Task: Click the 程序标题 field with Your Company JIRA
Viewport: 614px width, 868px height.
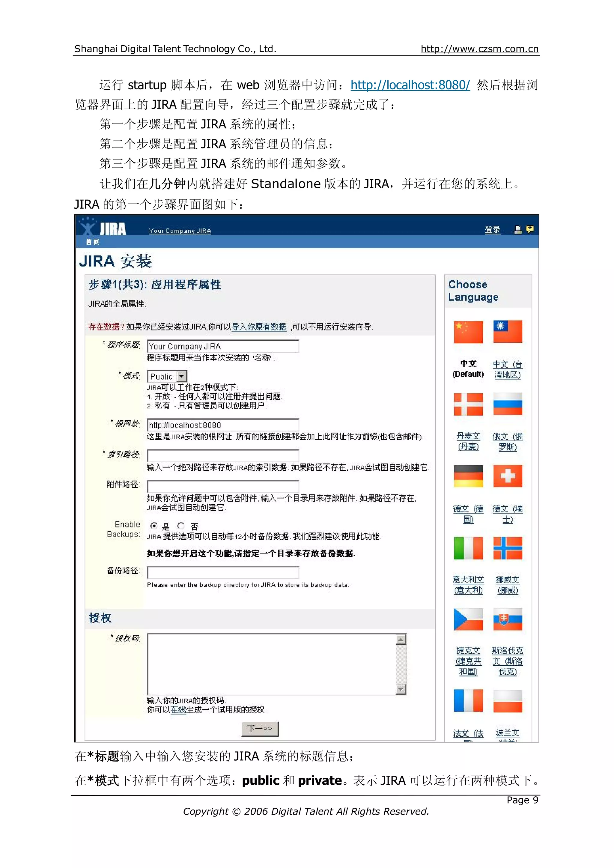Action: pyautogui.click(x=223, y=346)
